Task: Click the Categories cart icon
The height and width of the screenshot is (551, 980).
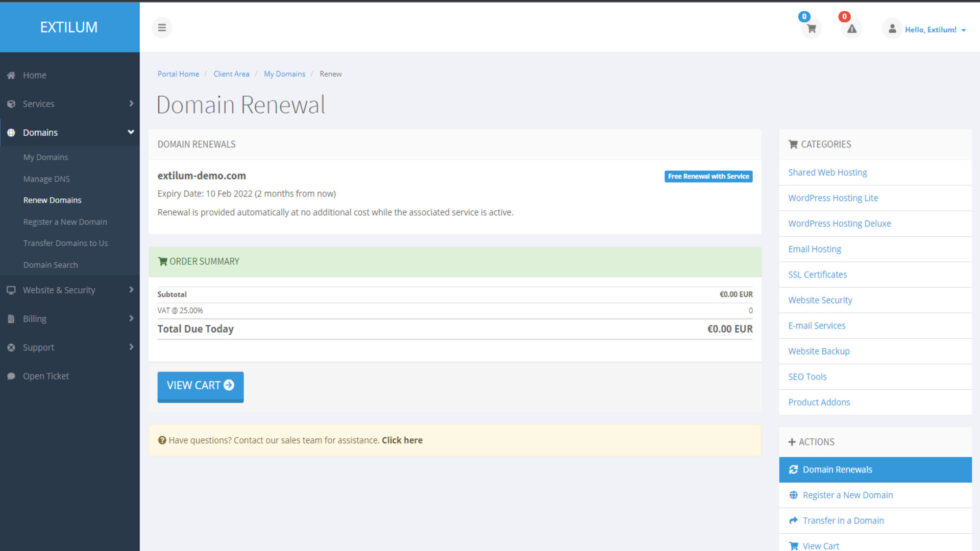Action: point(793,144)
